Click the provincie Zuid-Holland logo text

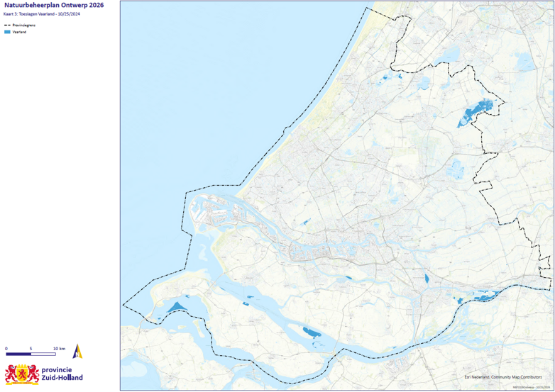62,374
